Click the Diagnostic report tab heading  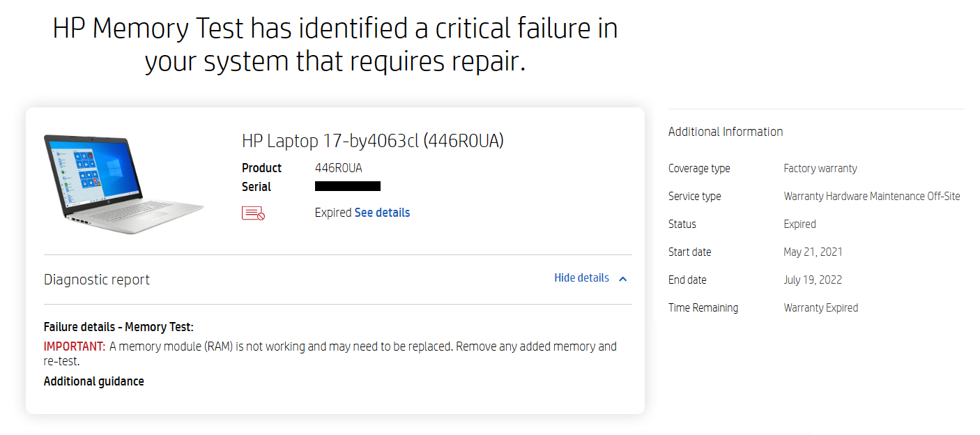[96, 279]
